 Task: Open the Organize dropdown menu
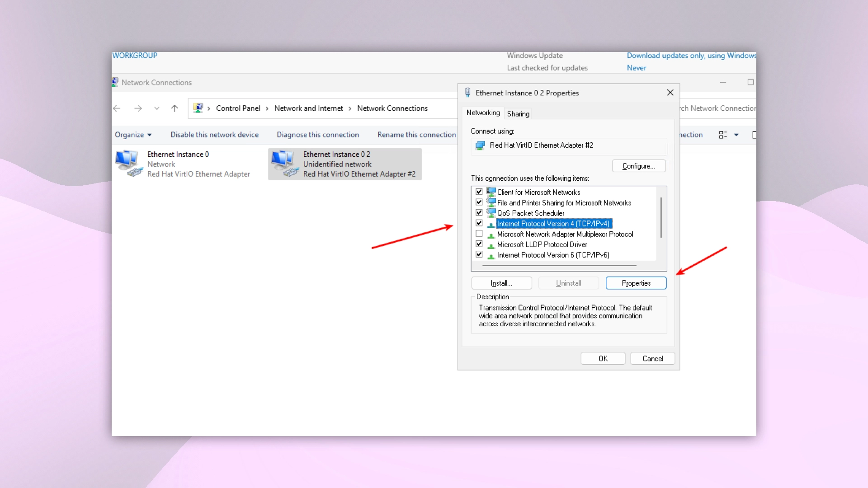pyautogui.click(x=132, y=135)
